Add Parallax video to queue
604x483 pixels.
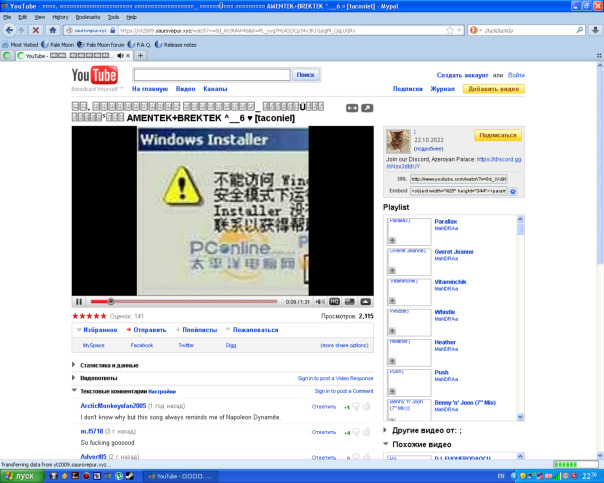(392, 240)
